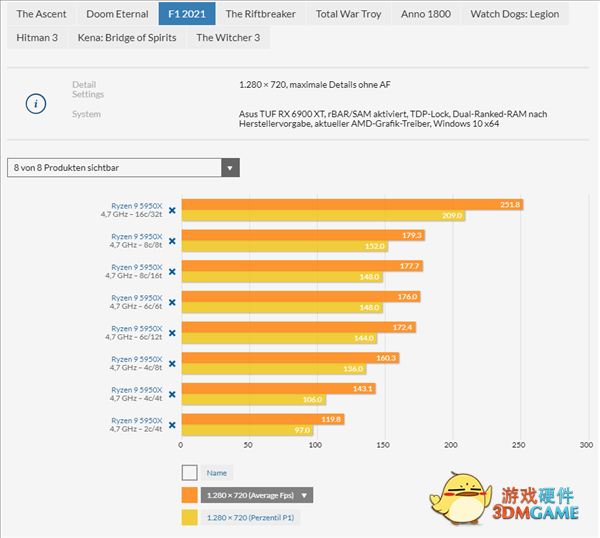The width and height of the screenshot is (600, 538).
Task: Click the info icon beside Detail Settings
Action: pyautogui.click(x=36, y=102)
